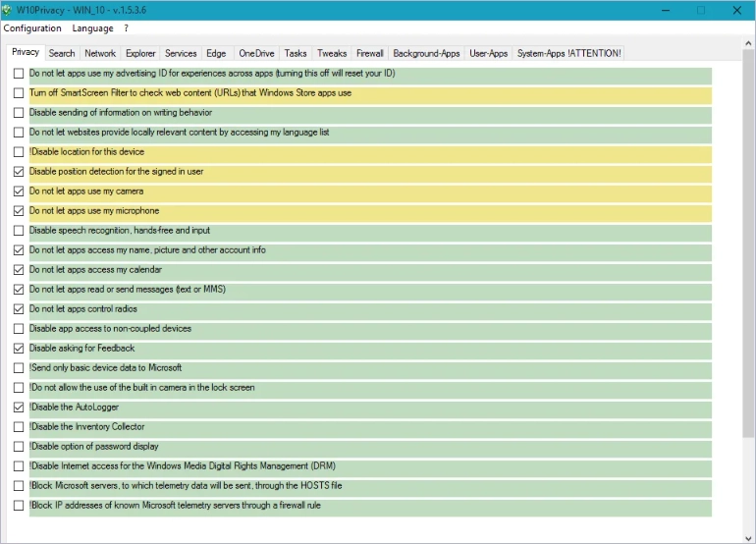The width and height of the screenshot is (756, 544).
Task: Uncheck 'Do not let apps use my microphone'
Action: point(19,211)
